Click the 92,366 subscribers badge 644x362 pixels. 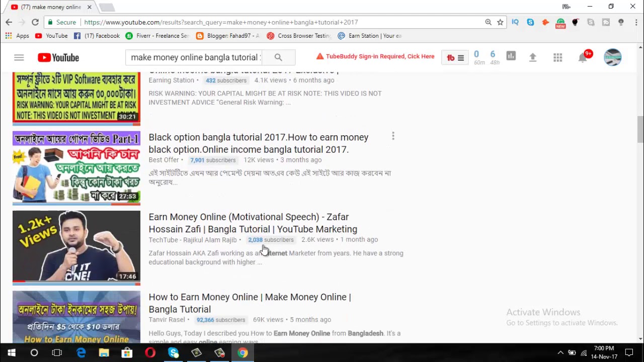221,320
